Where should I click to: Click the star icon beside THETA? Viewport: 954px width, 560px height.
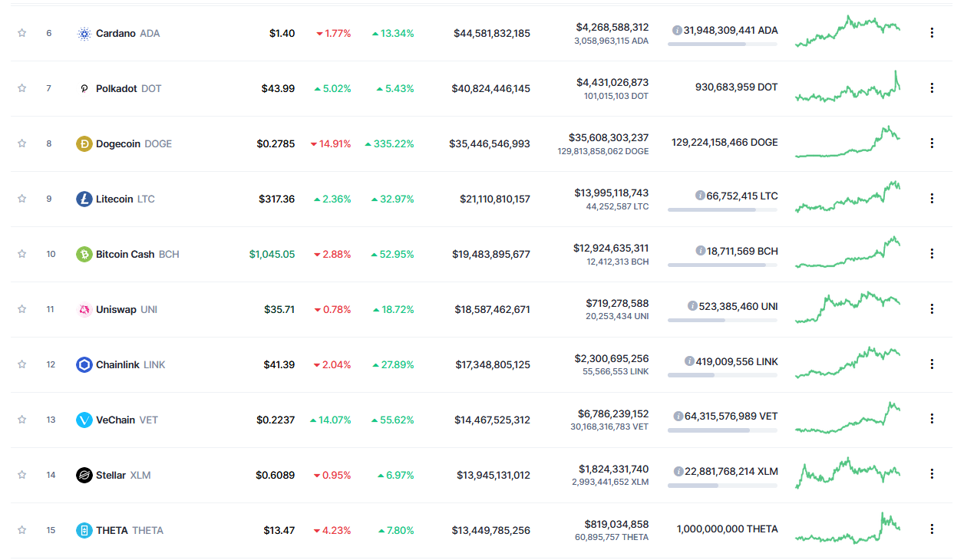coord(22,530)
